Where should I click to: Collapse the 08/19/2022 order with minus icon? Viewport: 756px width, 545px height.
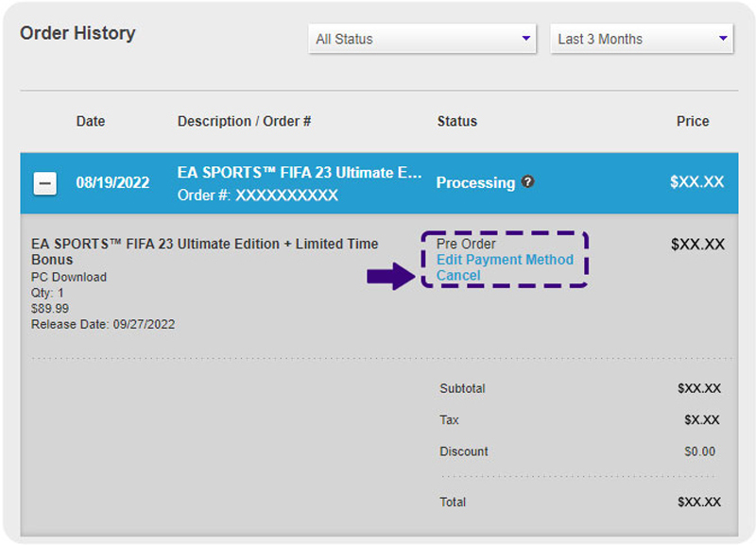point(44,183)
